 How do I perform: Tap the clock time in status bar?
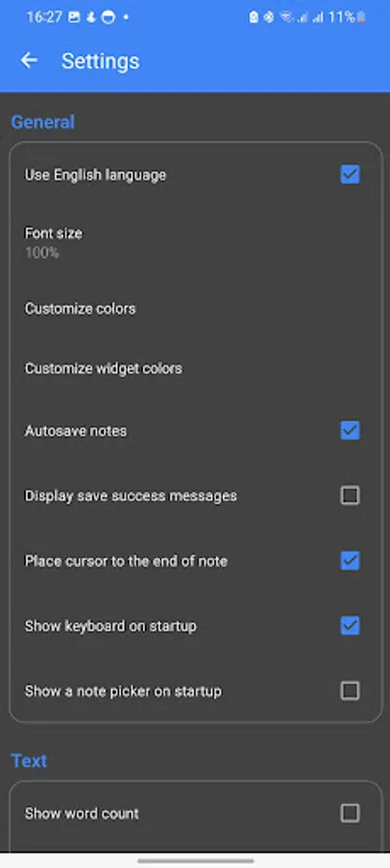point(44,17)
